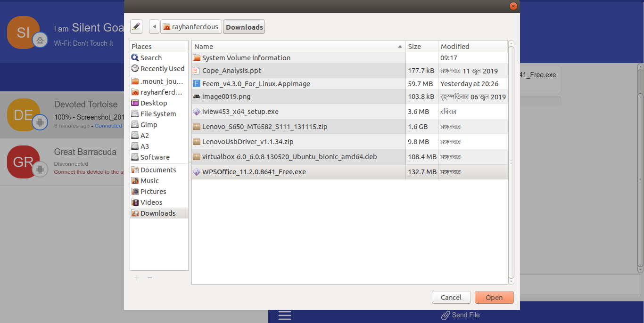Open File System in the Places sidebar
644x323 pixels.
(159, 114)
